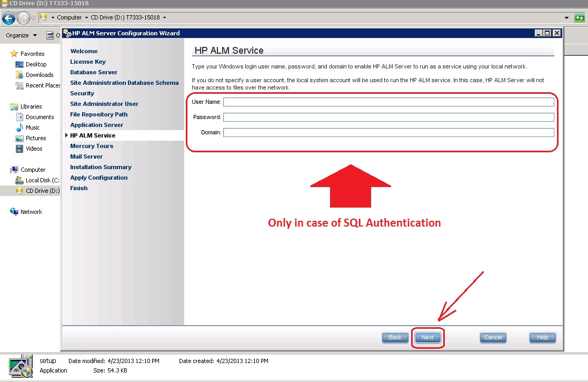Click the refresh icon beside the address bar
The height and width of the screenshot is (382, 588).
click(x=580, y=17)
